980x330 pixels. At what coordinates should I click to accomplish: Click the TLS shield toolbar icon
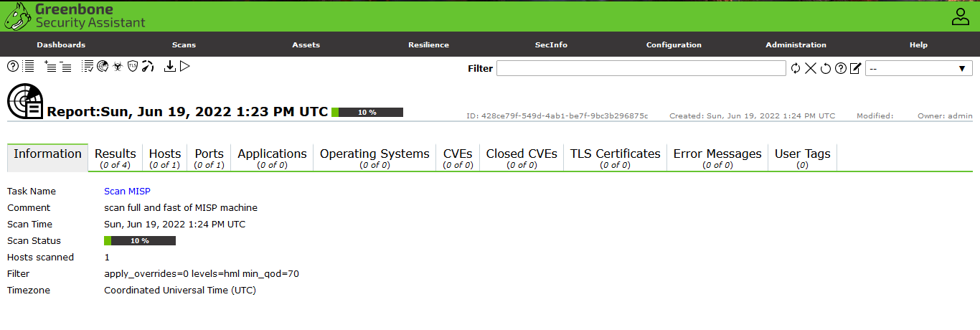click(x=133, y=66)
